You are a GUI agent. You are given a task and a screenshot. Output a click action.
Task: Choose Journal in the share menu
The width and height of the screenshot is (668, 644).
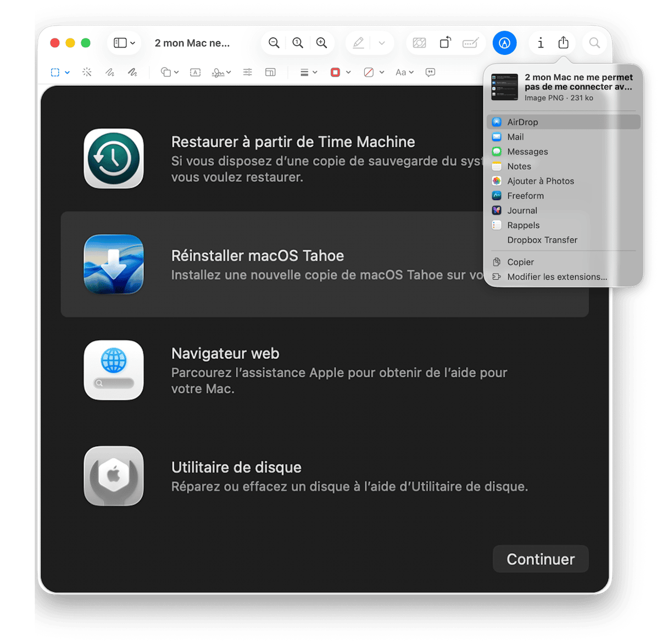click(x=564, y=210)
